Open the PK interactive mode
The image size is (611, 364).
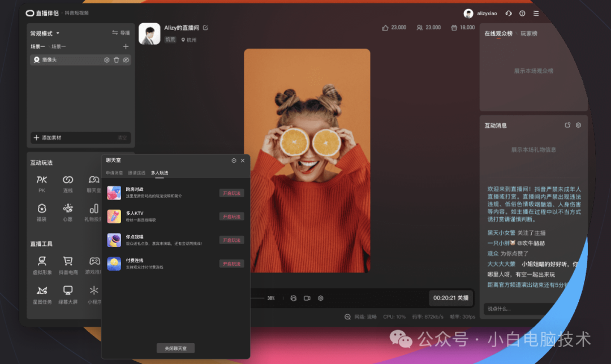click(x=42, y=180)
